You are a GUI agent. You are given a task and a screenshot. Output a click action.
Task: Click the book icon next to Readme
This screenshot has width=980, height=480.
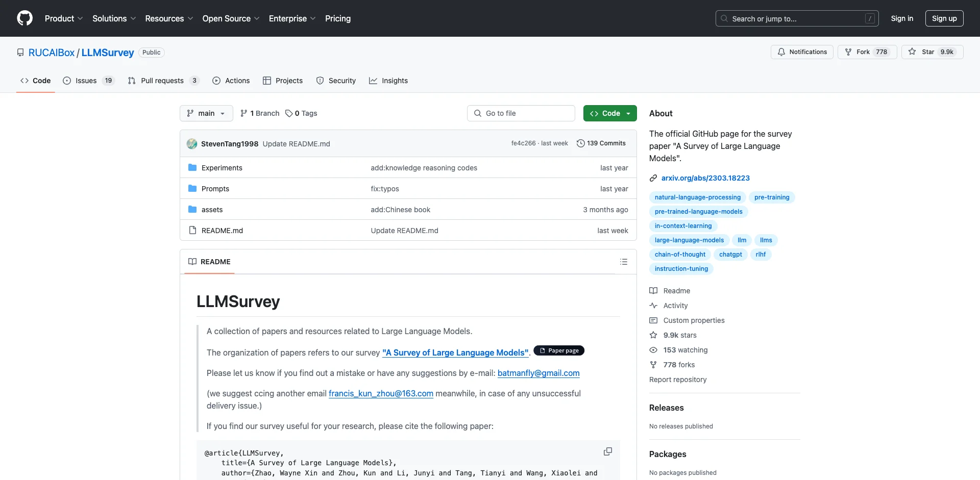click(x=653, y=291)
